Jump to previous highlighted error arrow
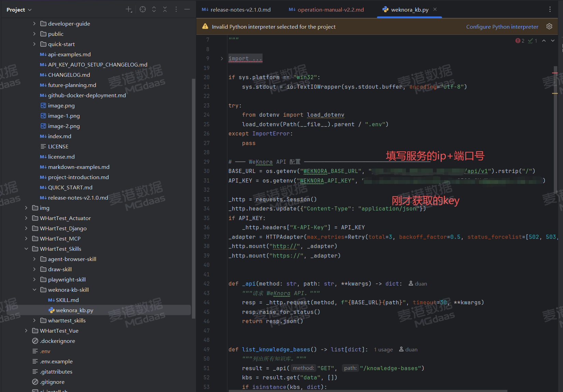563x392 pixels. click(x=544, y=41)
